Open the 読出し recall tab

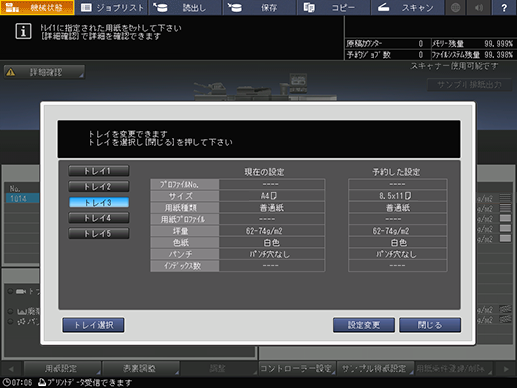186,7
